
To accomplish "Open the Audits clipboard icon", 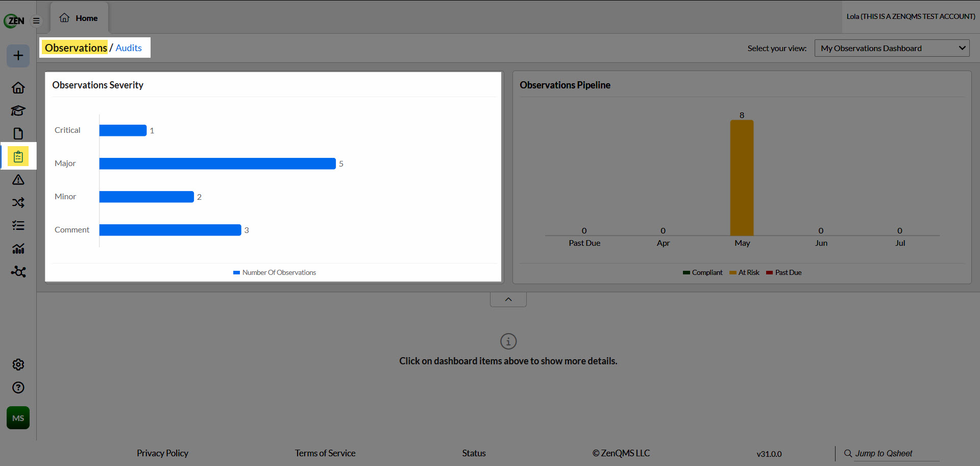I will [x=18, y=156].
